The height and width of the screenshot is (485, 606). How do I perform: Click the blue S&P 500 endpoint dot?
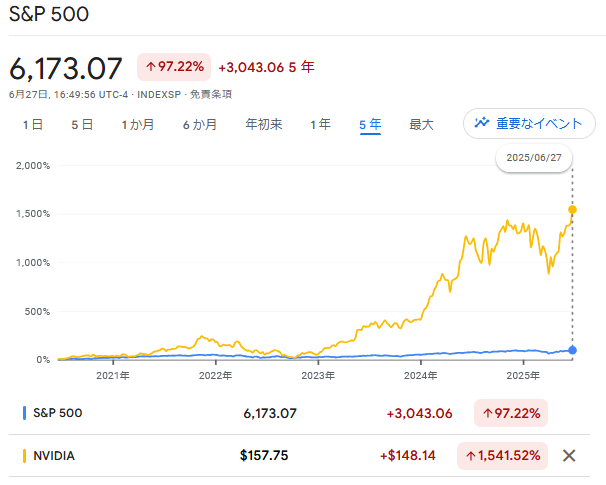[x=572, y=350]
